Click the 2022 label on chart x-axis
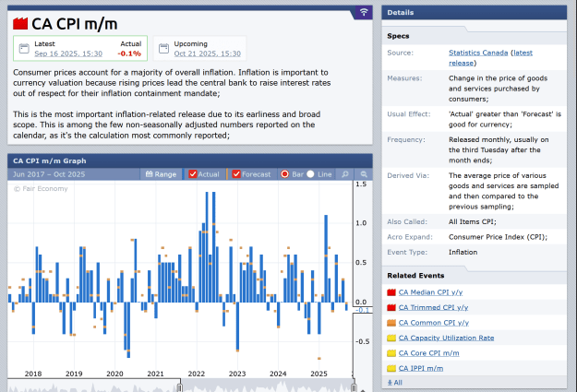The height and width of the screenshot is (392, 577). [x=196, y=374]
